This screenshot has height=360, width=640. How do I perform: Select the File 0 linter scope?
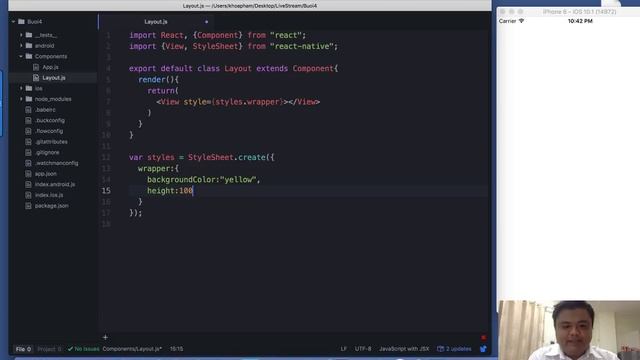(x=23, y=349)
